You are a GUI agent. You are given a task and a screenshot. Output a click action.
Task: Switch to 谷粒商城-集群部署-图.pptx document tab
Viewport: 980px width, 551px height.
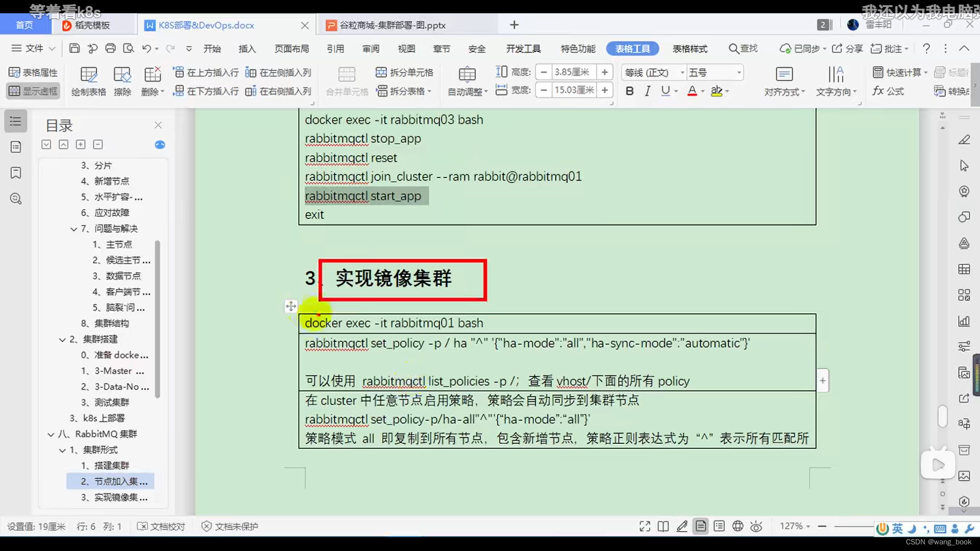(393, 25)
